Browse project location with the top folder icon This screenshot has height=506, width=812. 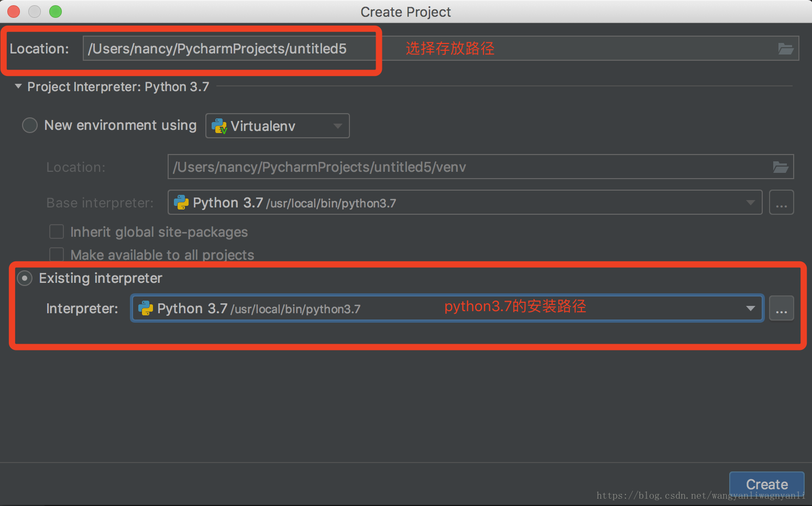coord(785,49)
